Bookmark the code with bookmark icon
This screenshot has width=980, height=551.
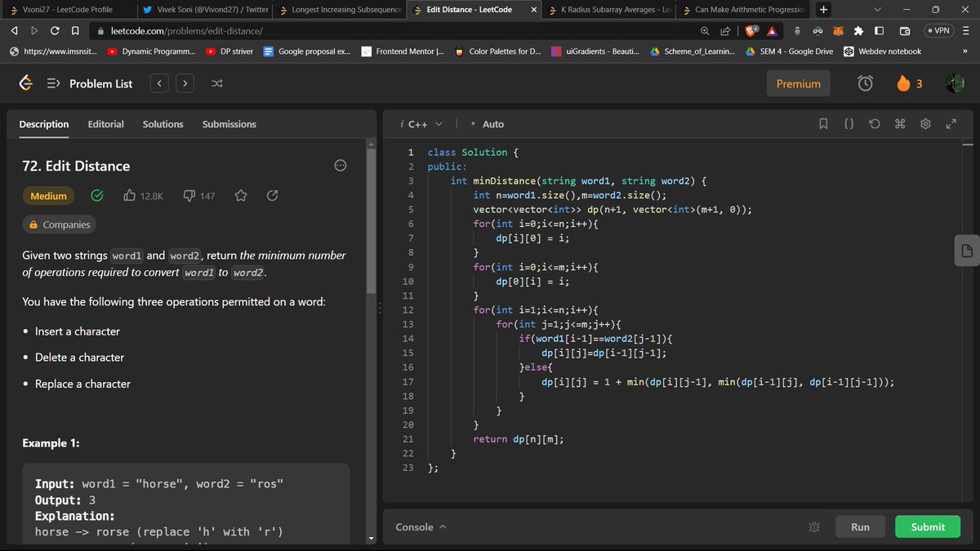tap(824, 124)
